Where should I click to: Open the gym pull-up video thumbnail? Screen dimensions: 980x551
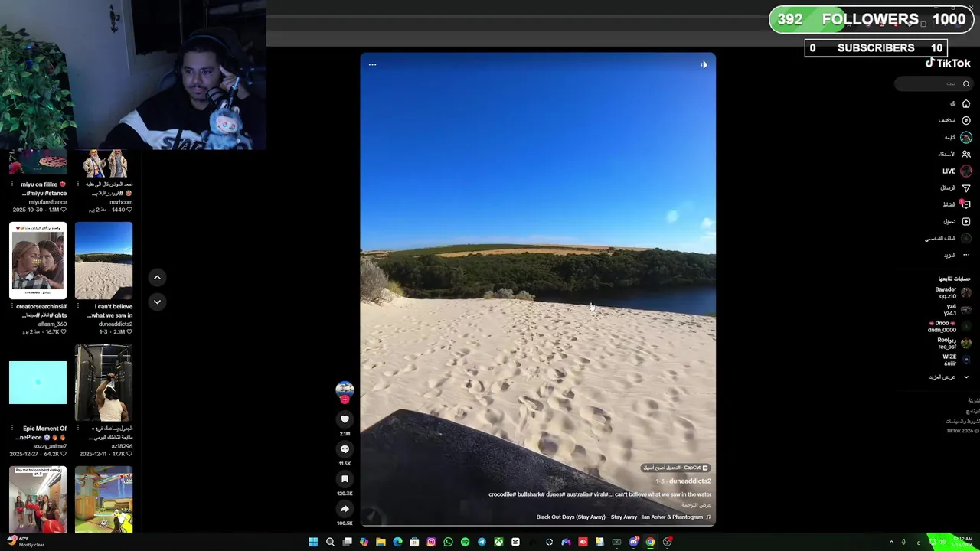point(103,383)
